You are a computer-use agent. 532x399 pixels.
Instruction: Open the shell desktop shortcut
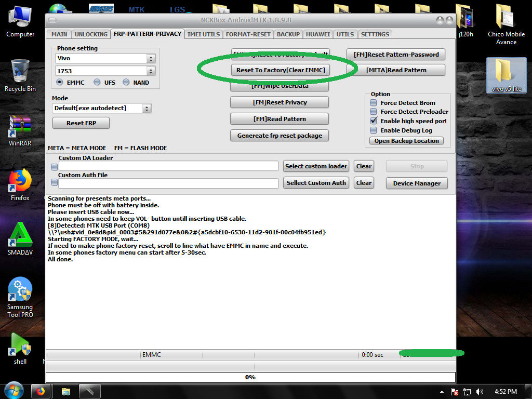point(20,349)
